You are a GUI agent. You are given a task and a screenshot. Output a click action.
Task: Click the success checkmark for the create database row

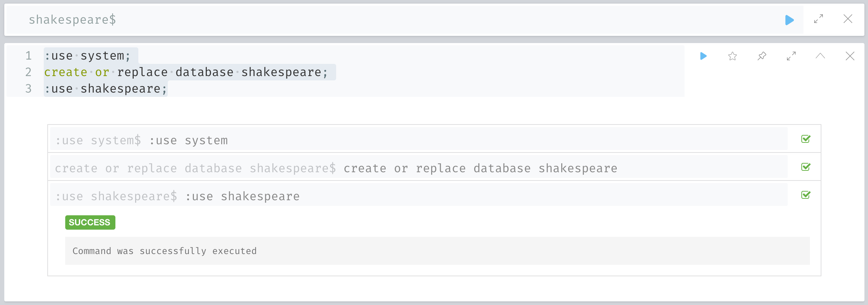806,167
